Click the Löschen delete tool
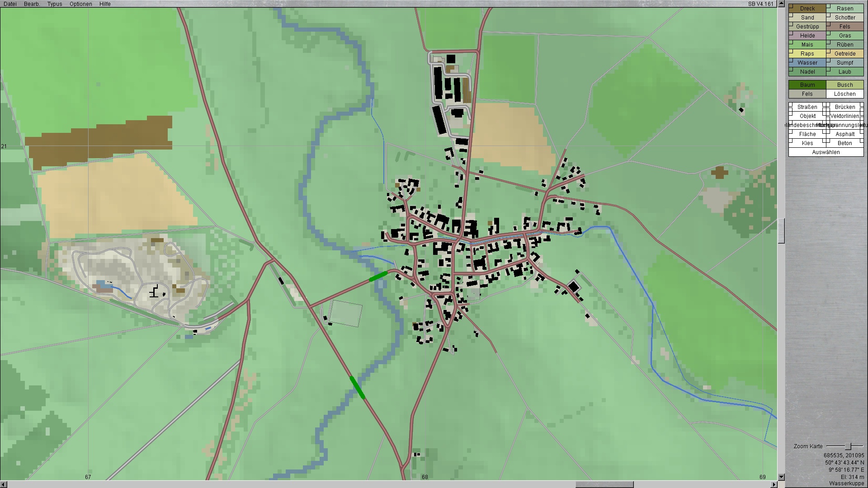The height and width of the screenshot is (488, 868). 844,94
